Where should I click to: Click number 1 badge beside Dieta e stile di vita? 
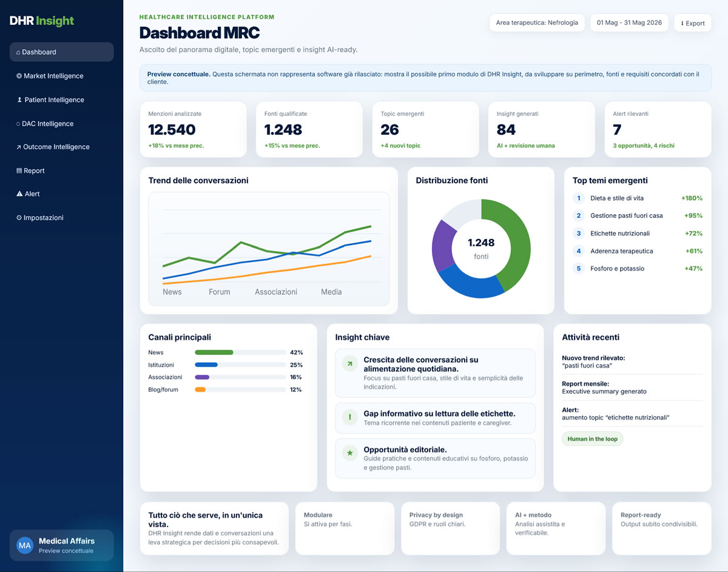(579, 198)
